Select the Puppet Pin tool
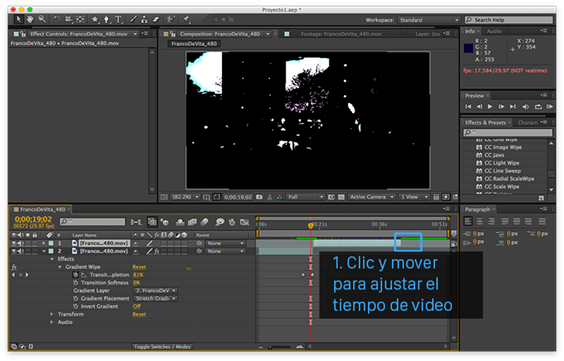 [x=186, y=19]
